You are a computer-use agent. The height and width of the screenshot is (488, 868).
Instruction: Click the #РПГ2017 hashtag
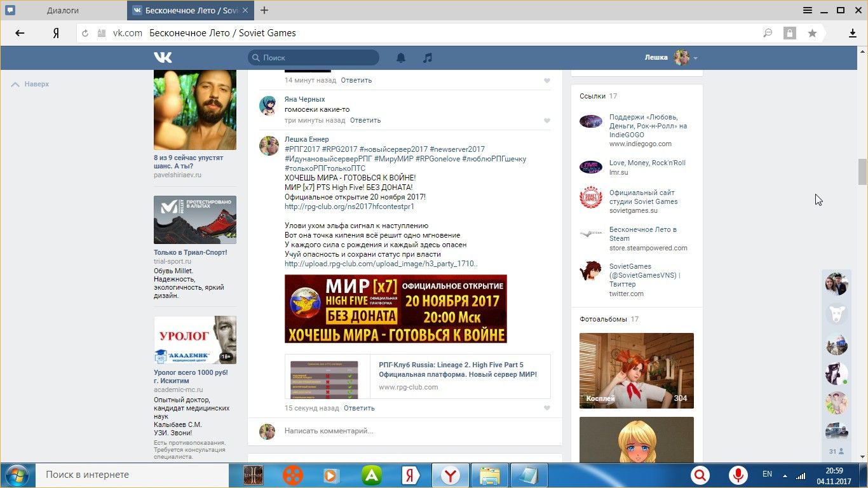point(302,149)
